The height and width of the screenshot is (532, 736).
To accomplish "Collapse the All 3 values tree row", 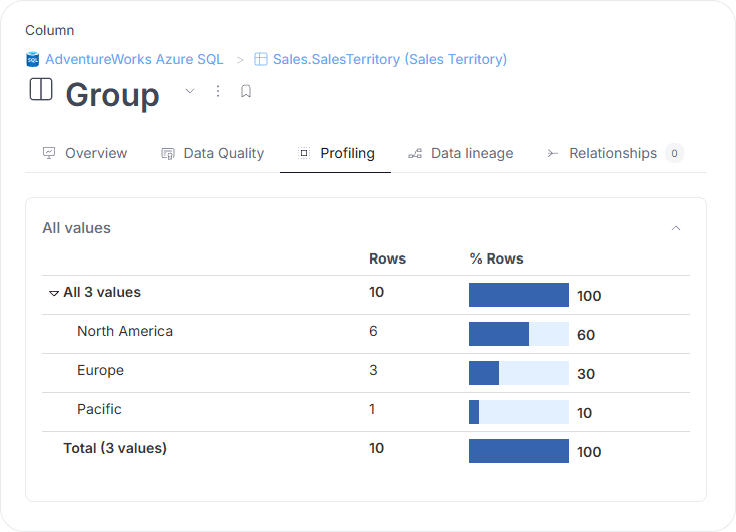I will [x=54, y=294].
